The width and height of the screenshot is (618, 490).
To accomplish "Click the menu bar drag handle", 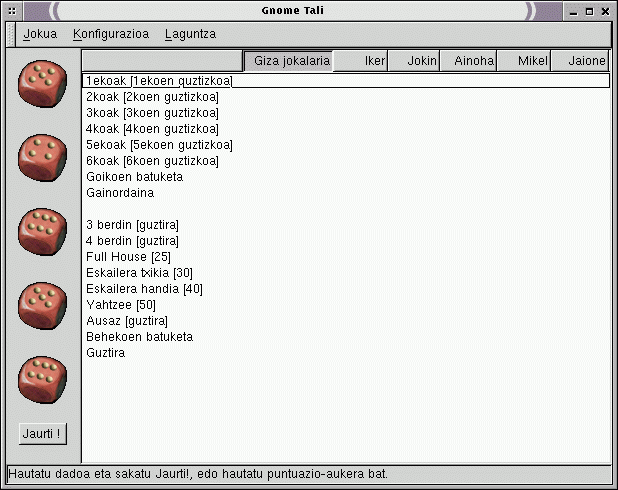I will 11,34.
